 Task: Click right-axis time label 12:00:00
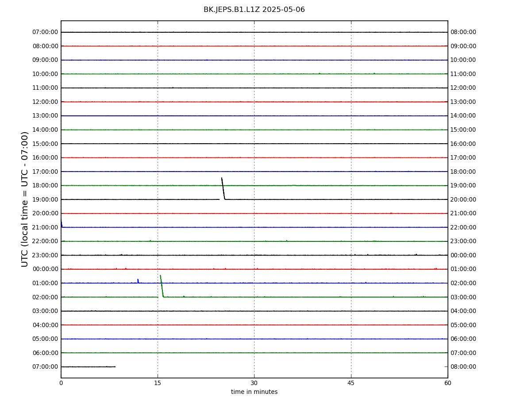pos(463,88)
